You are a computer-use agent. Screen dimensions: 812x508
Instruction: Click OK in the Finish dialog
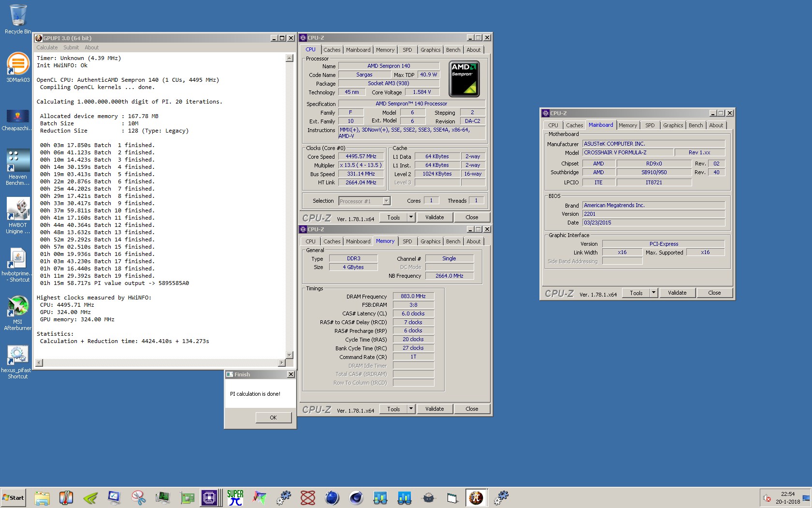point(274,418)
